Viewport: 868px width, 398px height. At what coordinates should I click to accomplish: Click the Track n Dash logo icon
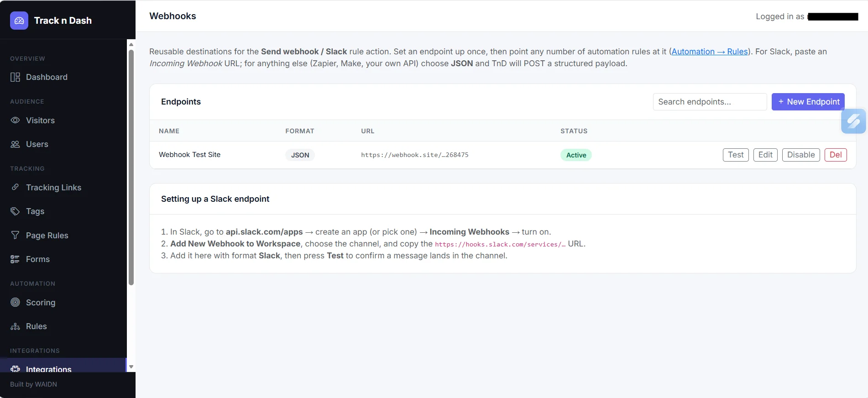pyautogui.click(x=19, y=21)
